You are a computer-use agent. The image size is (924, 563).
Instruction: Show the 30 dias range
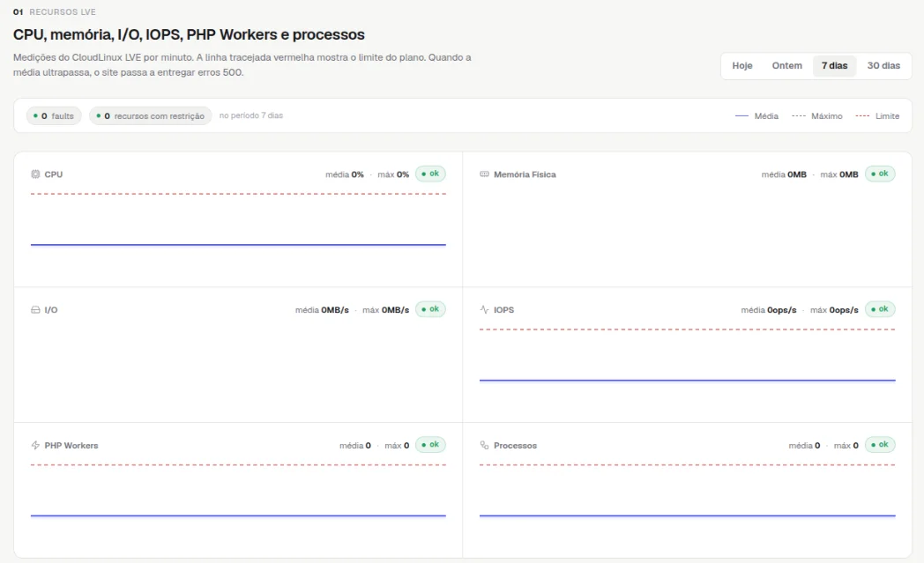[883, 65]
